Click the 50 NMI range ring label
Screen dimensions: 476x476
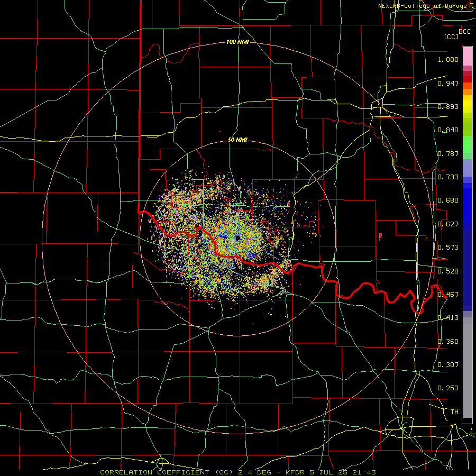click(x=237, y=140)
